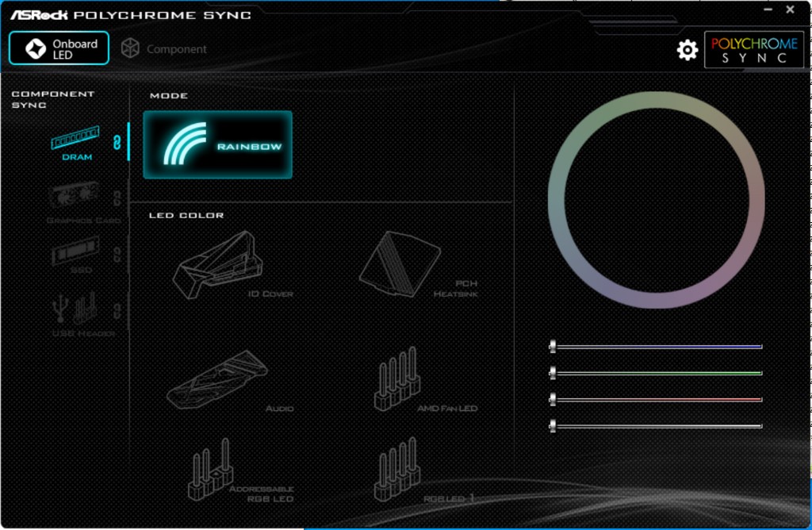Switch to the Onboard LED tab
Screen dimensions: 812x530
coord(59,48)
